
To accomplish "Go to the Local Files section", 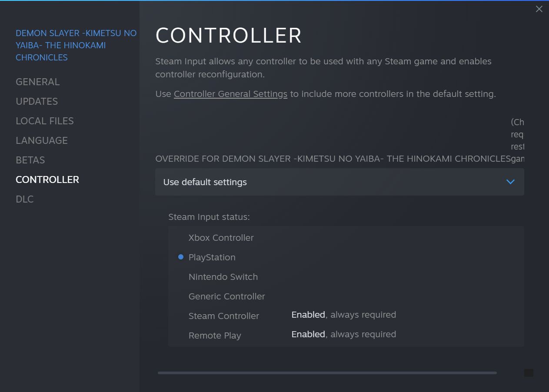I will 44,121.
